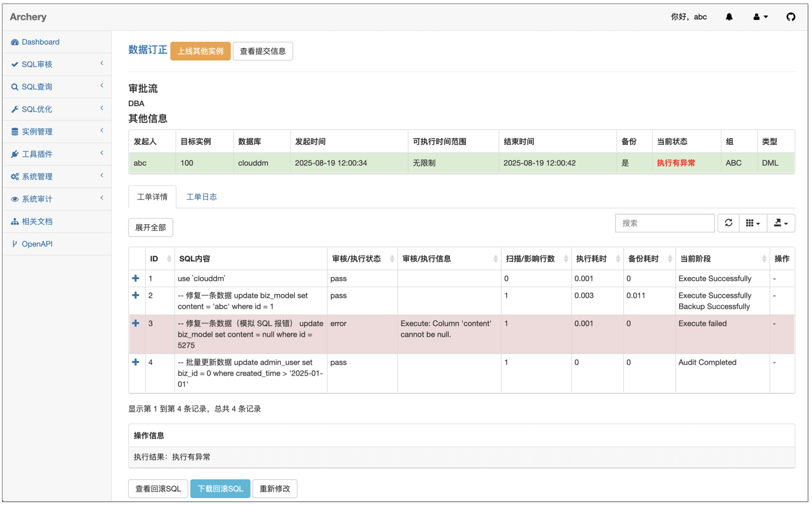Switch to 工单日志 tab
Viewport: 812px width, 505px height.
pos(201,197)
